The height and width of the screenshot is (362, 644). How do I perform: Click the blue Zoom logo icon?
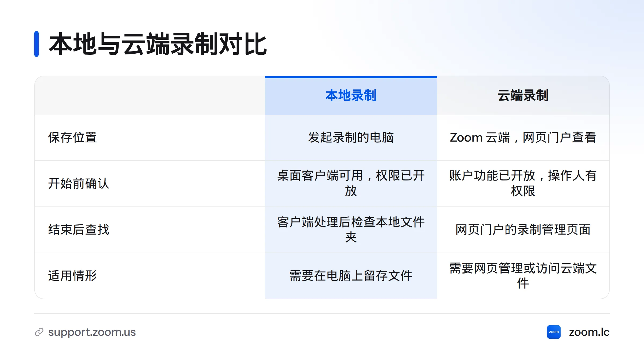[x=554, y=332]
